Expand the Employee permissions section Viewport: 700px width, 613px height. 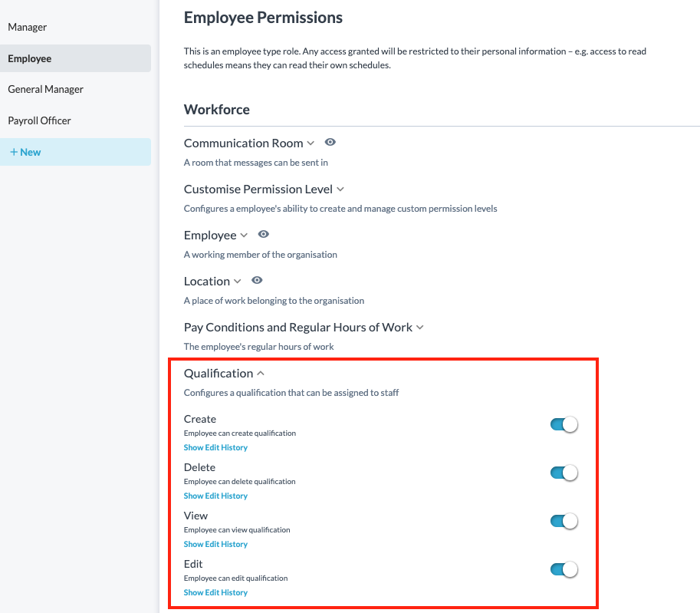244,236
